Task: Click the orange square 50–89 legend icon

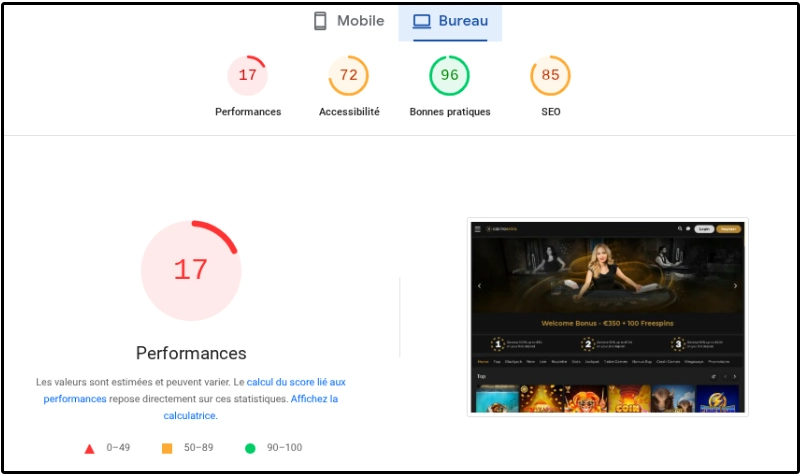Action: coord(167,448)
